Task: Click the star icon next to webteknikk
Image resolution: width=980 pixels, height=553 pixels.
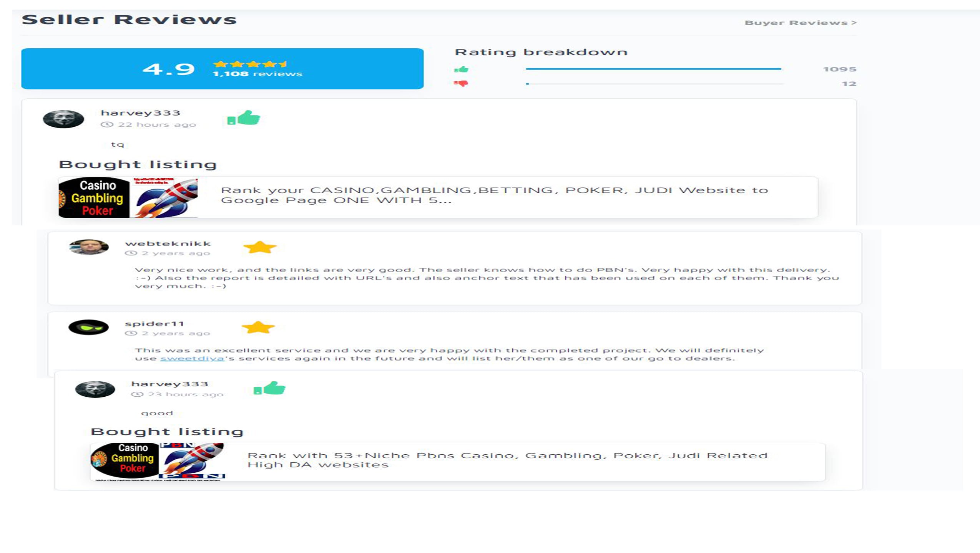Action: 260,247
